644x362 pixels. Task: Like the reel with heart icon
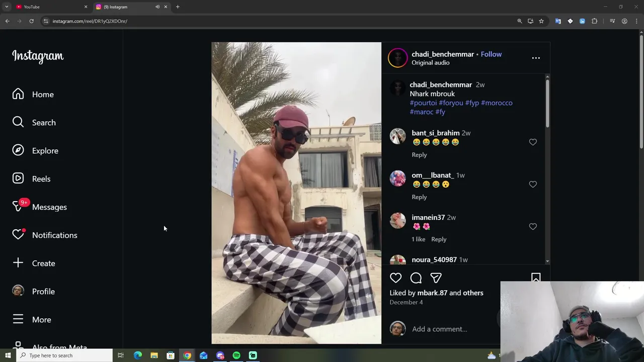point(395,278)
